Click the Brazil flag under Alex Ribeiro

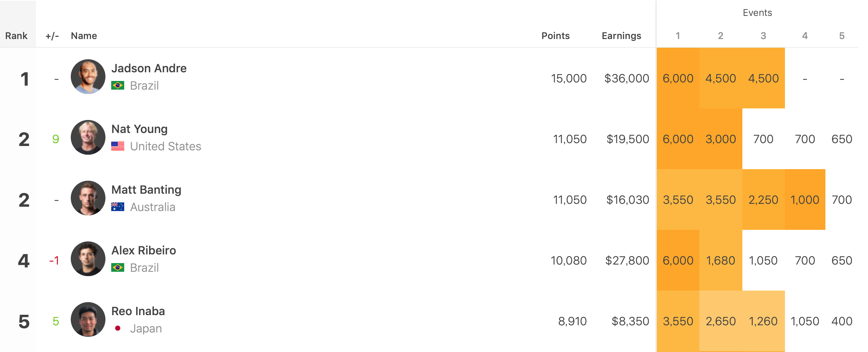click(118, 268)
